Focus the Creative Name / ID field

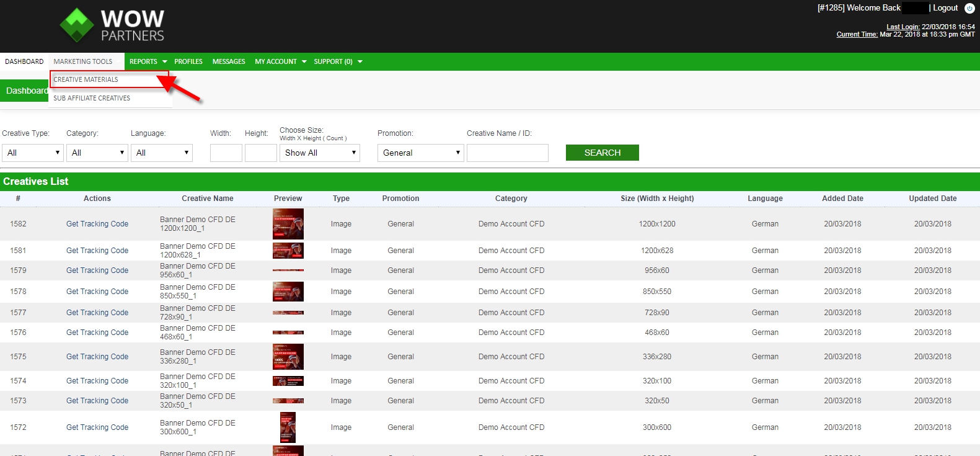point(508,153)
